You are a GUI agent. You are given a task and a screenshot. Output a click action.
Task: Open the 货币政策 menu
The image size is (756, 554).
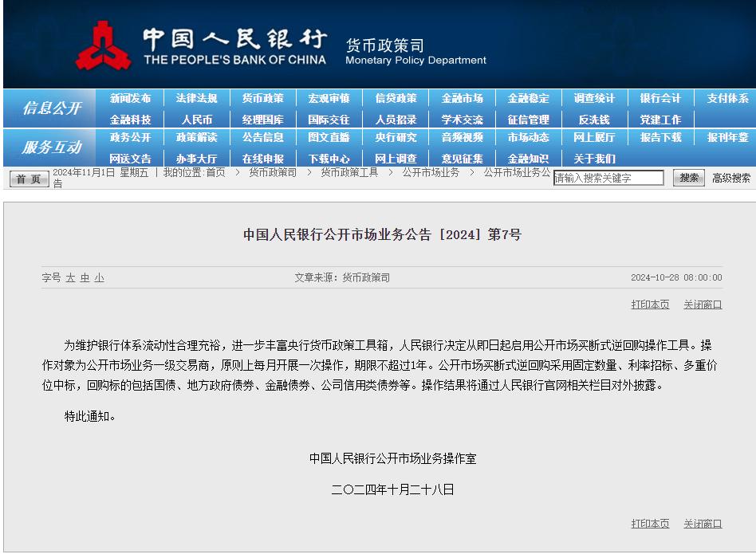pyautogui.click(x=262, y=99)
